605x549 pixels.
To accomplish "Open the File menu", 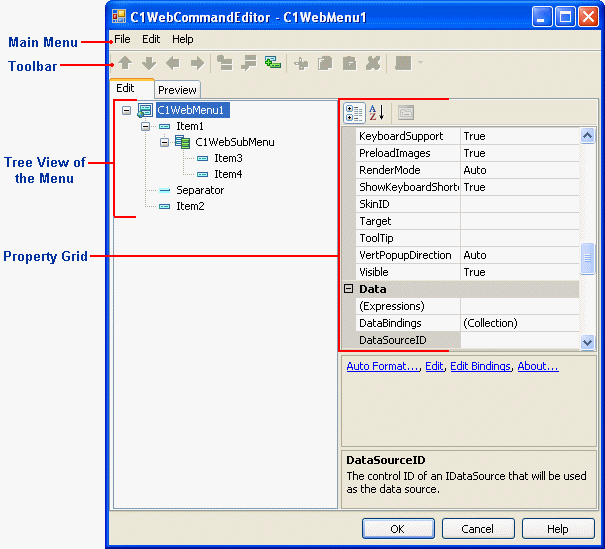I will click(x=122, y=39).
